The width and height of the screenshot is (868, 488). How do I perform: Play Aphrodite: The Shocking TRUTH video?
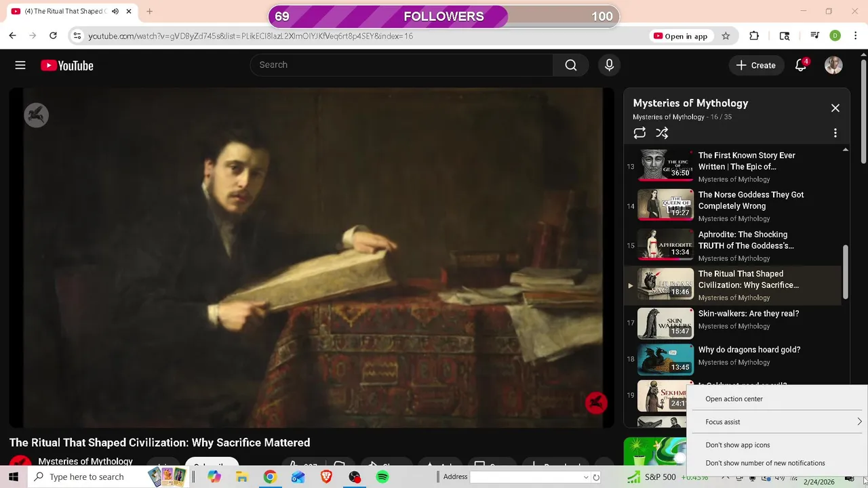point(746,240)
